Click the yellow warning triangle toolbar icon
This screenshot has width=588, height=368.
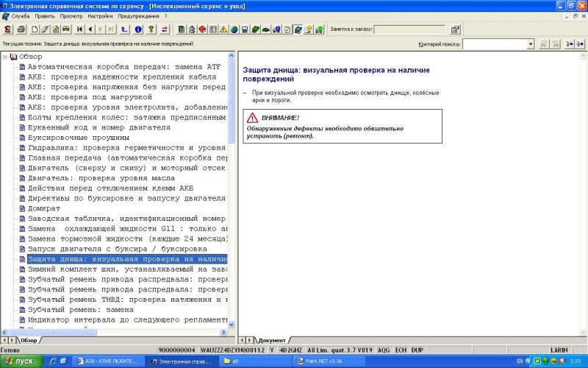pos(223,29)
